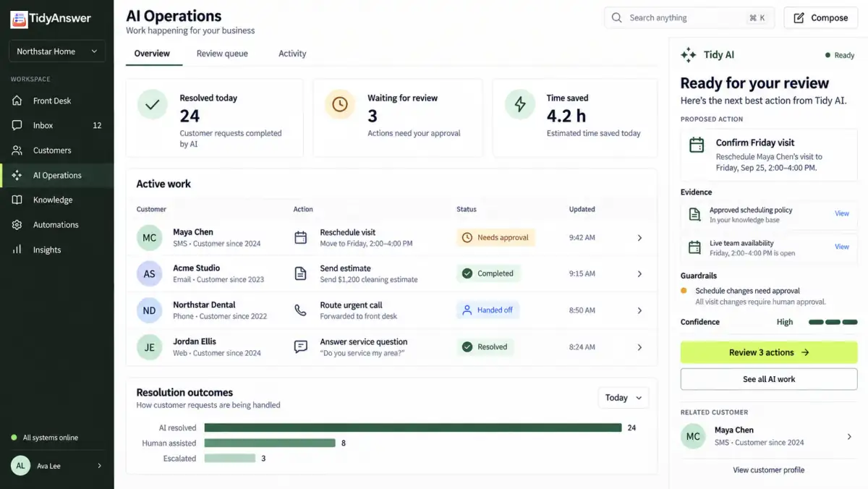The height and width of the screenshot is (489, 868).
Task: Click the Waiting for review clock icon
Action: pyautogui.click(x=340, y=105)
